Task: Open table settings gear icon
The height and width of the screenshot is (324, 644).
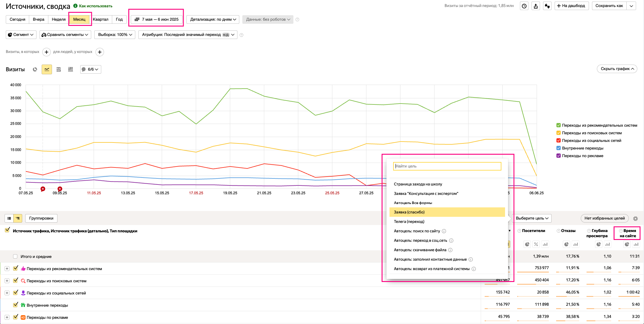Action: click(x=635, y=219)
